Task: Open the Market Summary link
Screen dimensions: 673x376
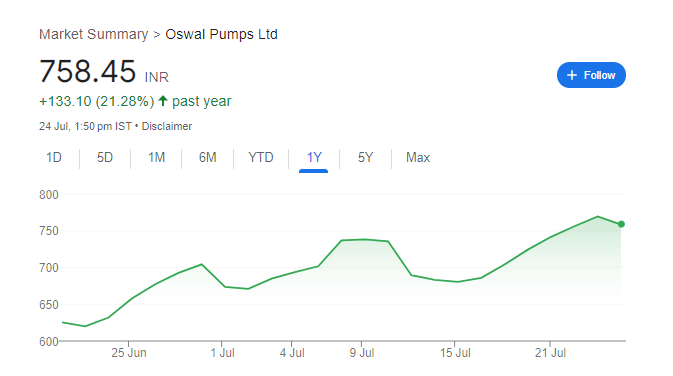Action: pyautogui.click(x=94, y=34)
